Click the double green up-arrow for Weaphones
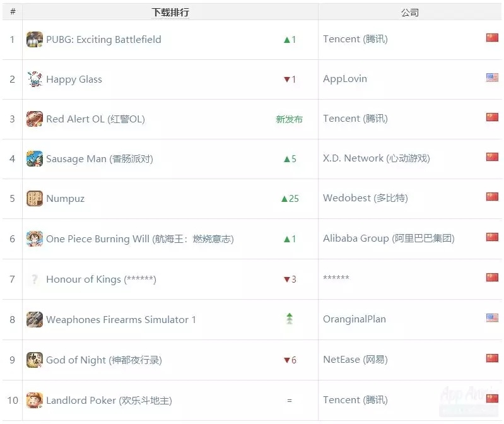 click(x=290, y=319)
